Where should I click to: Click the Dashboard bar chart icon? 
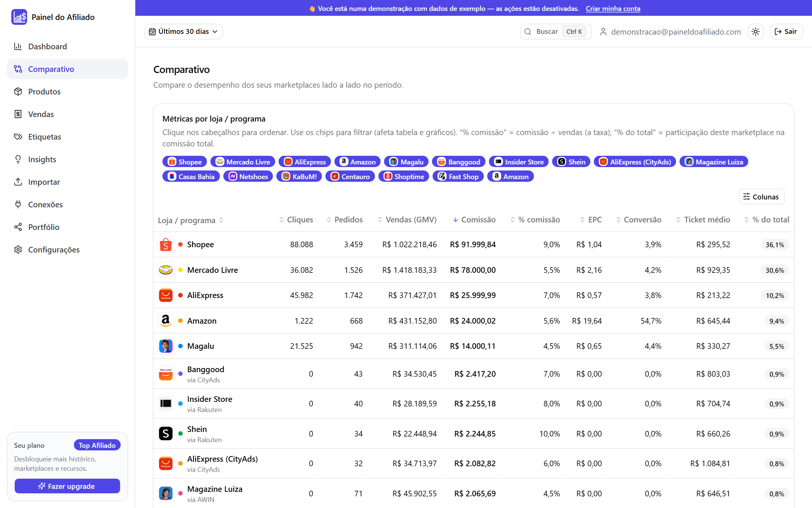pos(18,46)
